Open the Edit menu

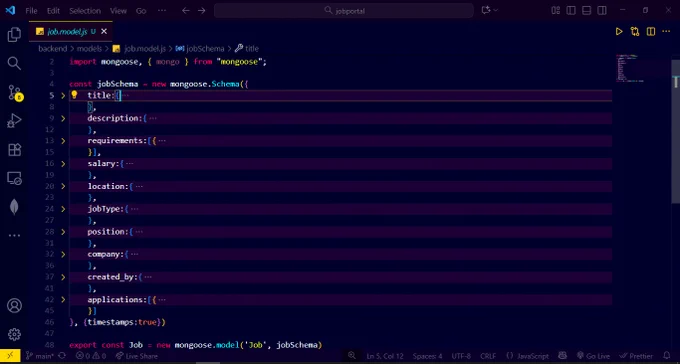click(x=53, y=11)
